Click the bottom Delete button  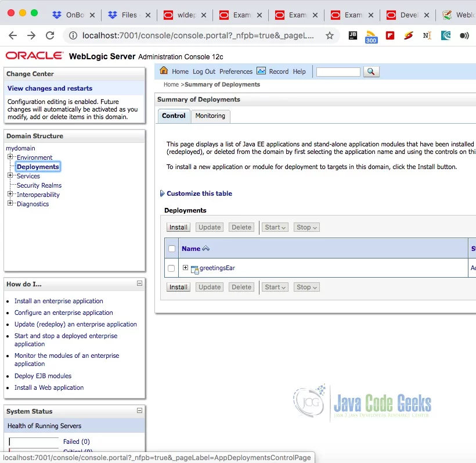tap(241, 287)
